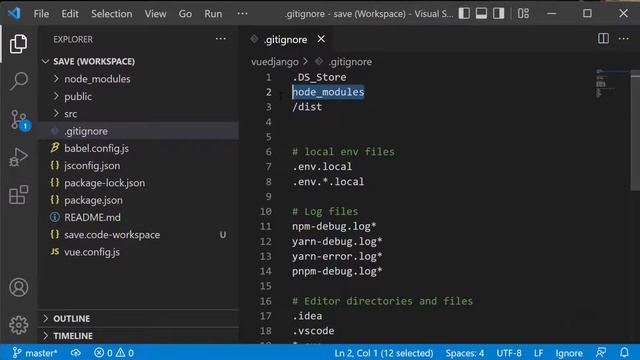Change end of line sequence LF
Viewport: 640px width, 360px height.
tap(538, 353)
